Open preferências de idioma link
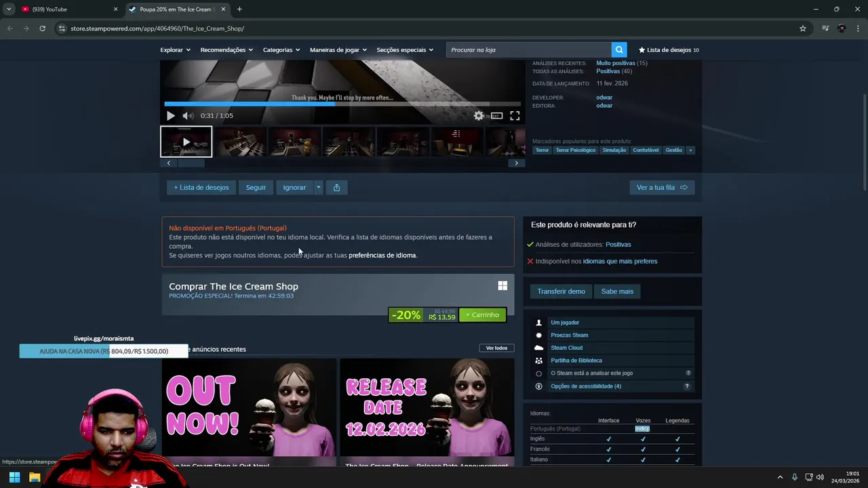Image resolution: width=868 pixels, height=488 pixels. 382,256
